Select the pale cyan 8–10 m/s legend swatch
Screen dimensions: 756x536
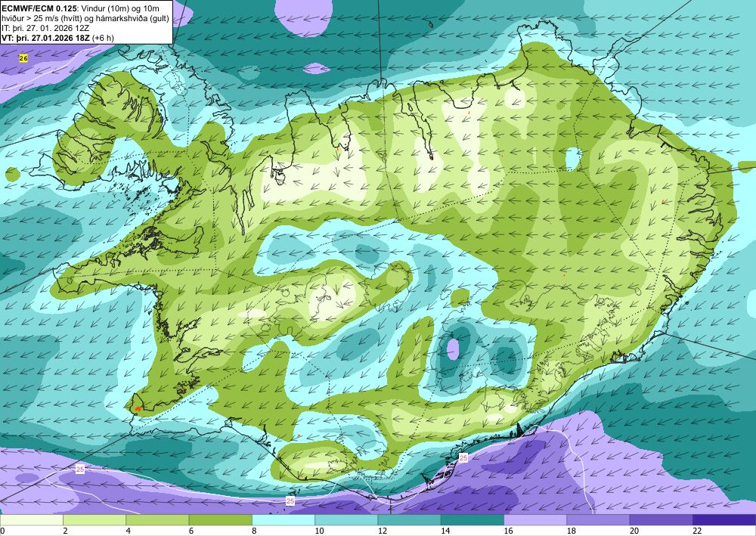(283, 520)
